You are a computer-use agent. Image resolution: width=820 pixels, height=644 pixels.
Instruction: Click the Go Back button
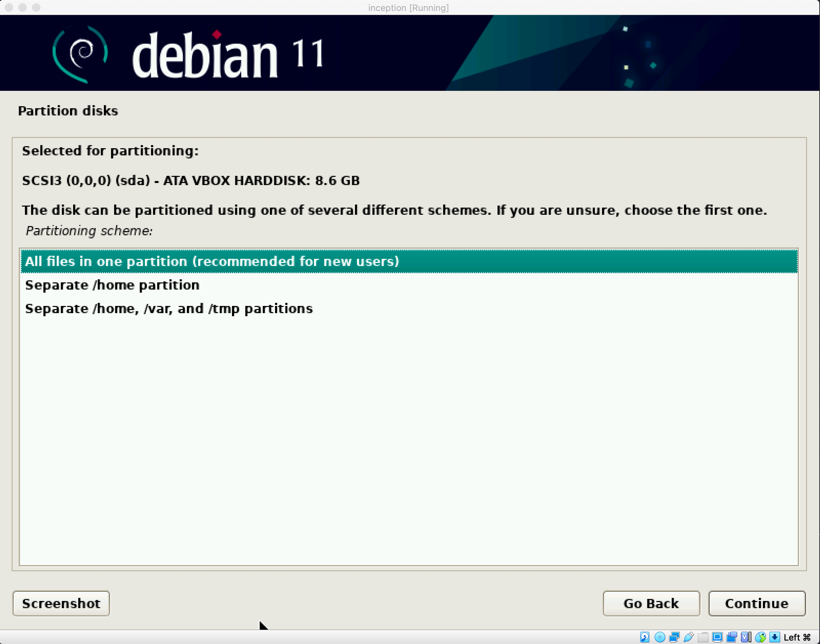[651, 603]
